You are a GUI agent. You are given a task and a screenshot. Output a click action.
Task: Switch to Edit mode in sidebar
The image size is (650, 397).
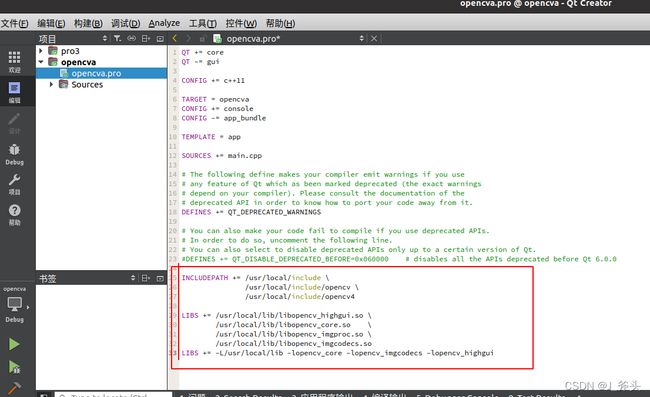click(x=15, y=92)
